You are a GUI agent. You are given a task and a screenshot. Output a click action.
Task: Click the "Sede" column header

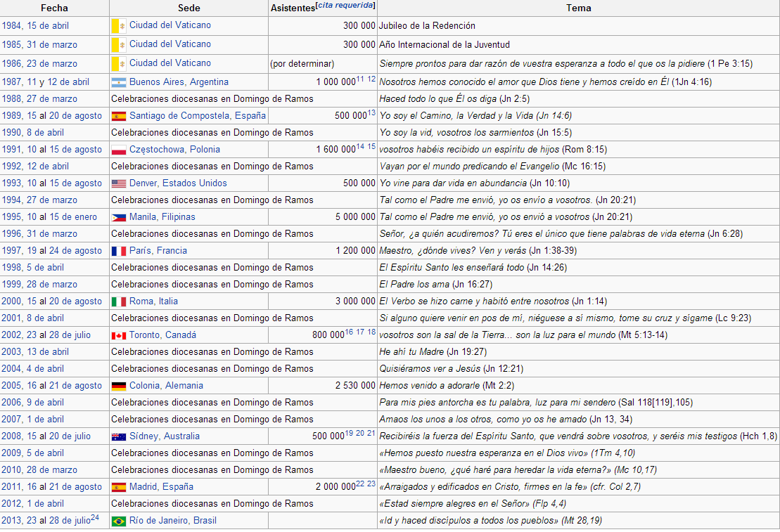tap(189, 8)
